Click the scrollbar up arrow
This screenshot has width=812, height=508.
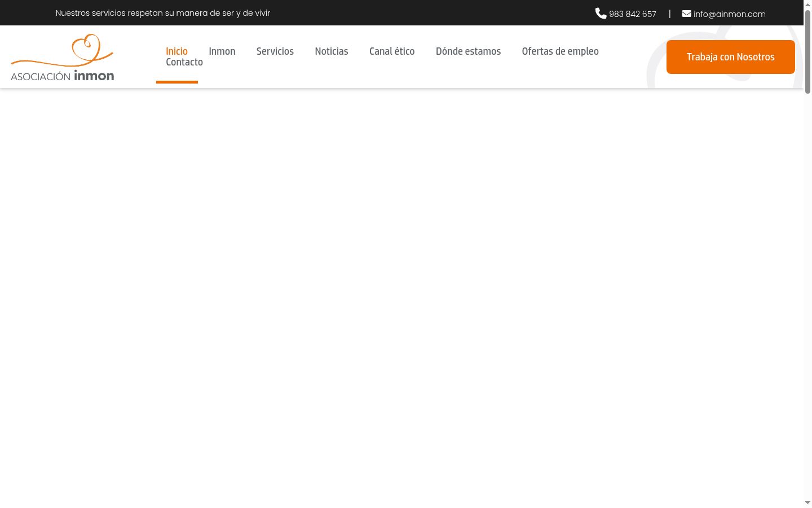pyautogui.click(x=807, y=5)
